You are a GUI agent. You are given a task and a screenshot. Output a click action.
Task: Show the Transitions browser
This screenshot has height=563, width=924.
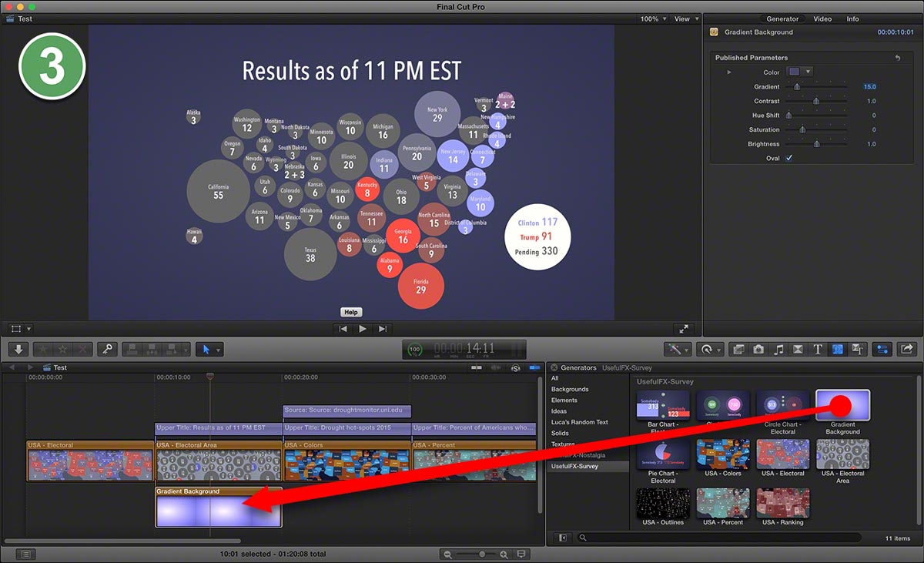(x=798, y=350)
